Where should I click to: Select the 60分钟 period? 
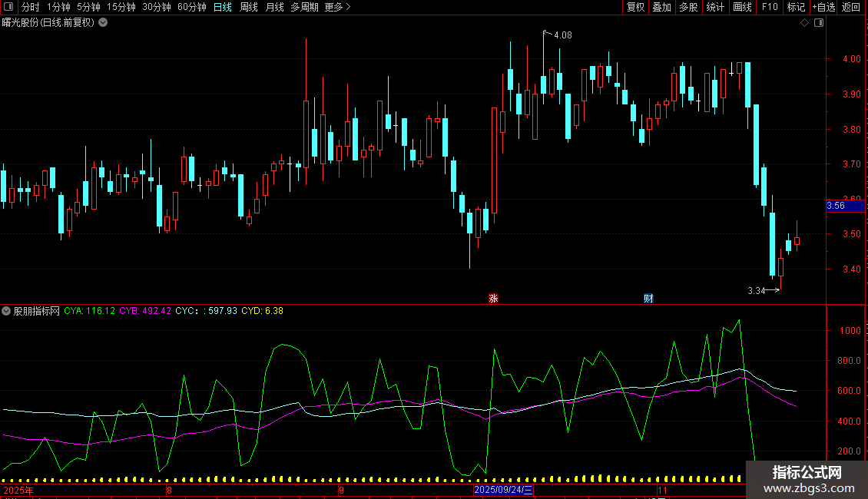(191, 7)
